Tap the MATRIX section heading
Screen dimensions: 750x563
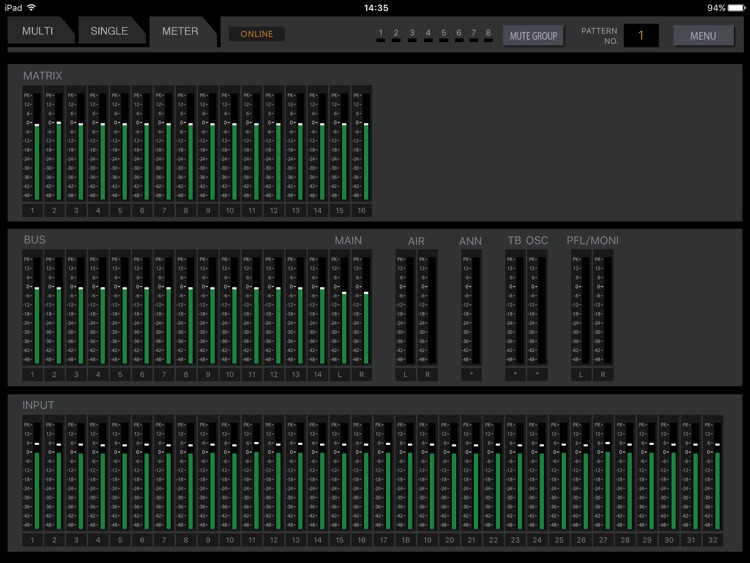[43, 76]
